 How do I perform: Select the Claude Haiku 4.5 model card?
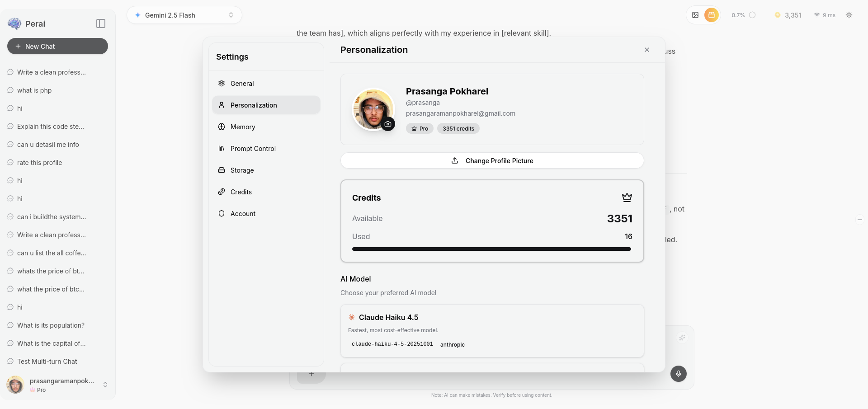point(492,331)
